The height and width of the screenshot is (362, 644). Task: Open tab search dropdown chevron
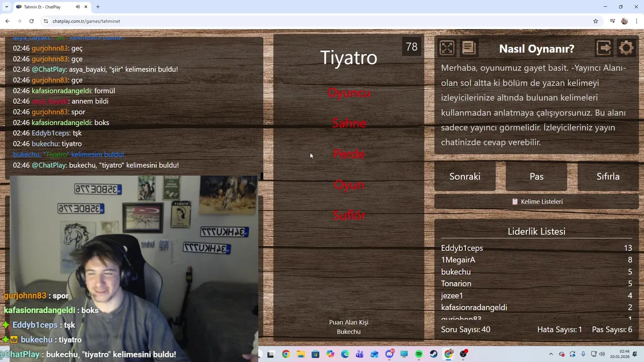tap(7, 7)
